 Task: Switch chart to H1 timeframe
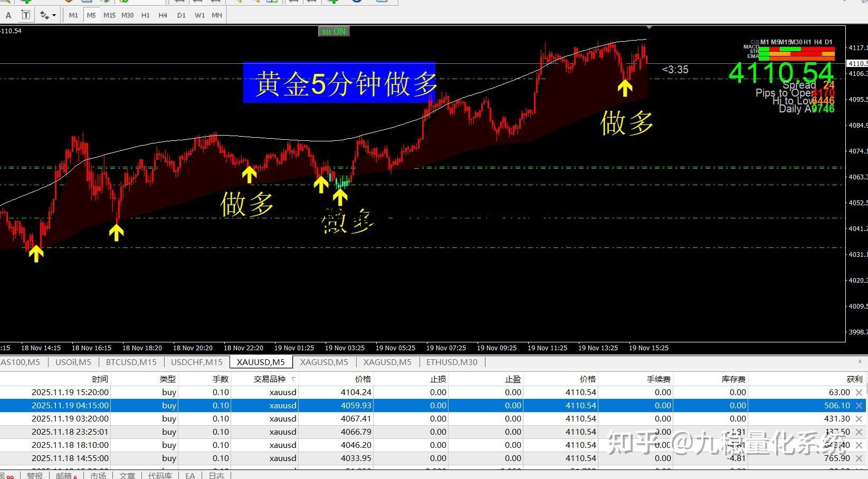(146, 15)
